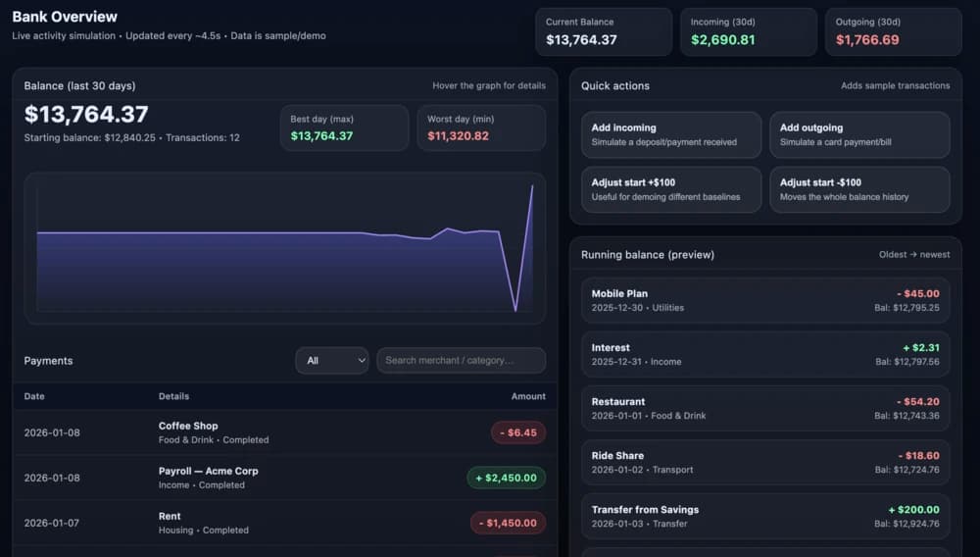The height and width of the screenshot is (557, 980).
Task: Click the Running balance (preview) heading
Action: (648, 254)
